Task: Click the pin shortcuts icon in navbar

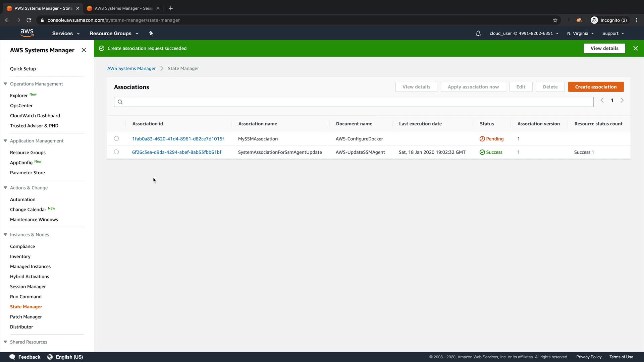Action: click(151, 33)
